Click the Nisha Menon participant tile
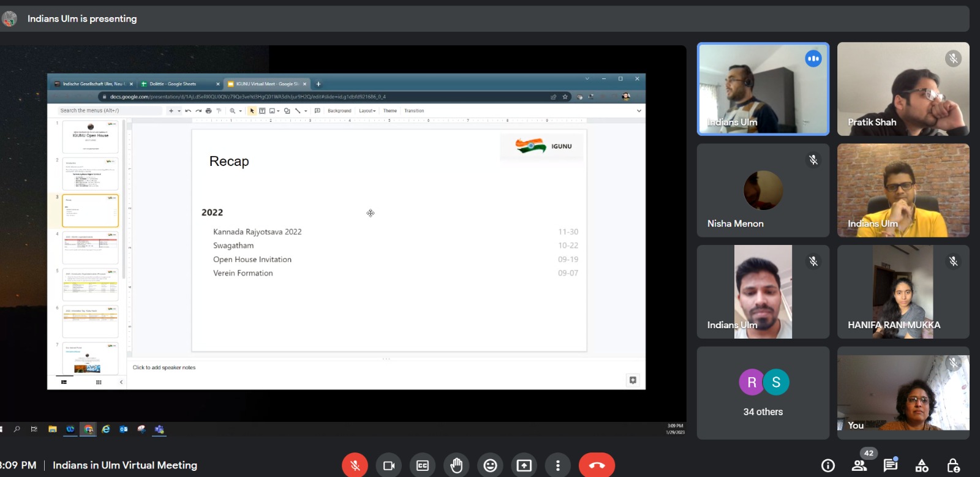Viewport: 980px width, 477px height. [x=763, y=190]
